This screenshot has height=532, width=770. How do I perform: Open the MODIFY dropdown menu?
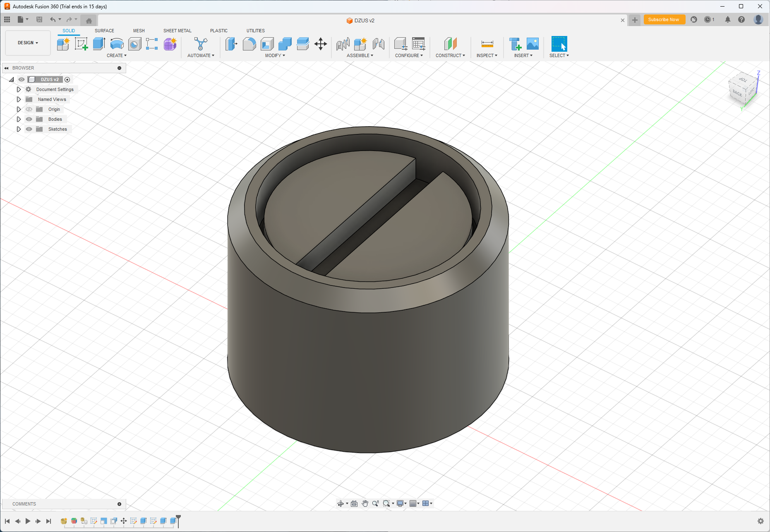(275, 55)
